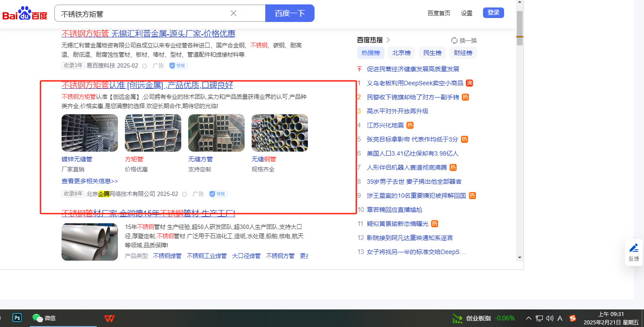Open hot topic 张亮目标拿影帝 代表作均低于3分
Viewport: 644px width, 327px height.
click(413, 139)
